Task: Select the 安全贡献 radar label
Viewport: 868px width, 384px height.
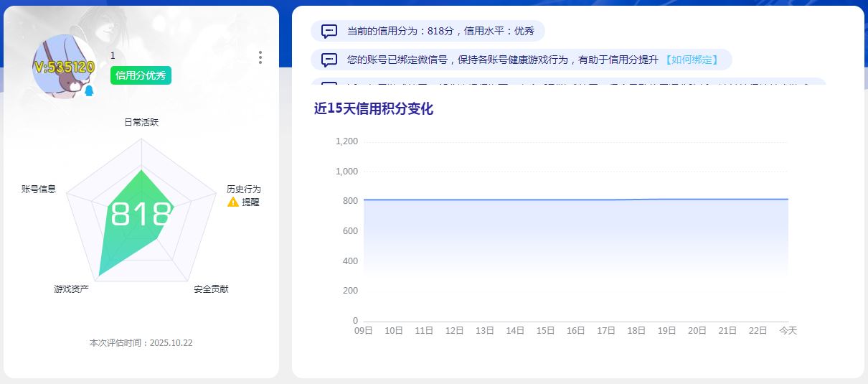Action: click(x=211, y=289)
